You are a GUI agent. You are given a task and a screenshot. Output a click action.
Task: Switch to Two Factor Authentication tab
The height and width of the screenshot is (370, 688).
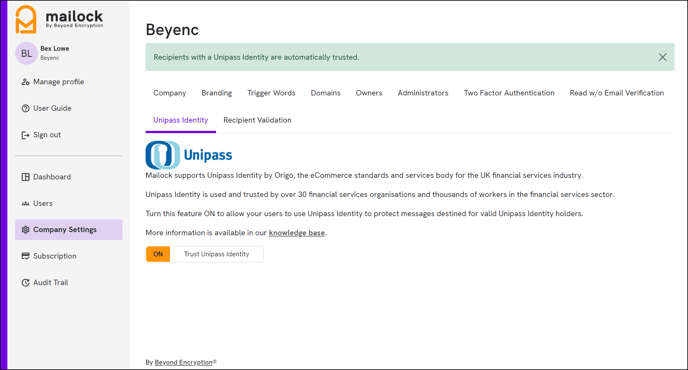pyautogui.click(x=509, y=93)
